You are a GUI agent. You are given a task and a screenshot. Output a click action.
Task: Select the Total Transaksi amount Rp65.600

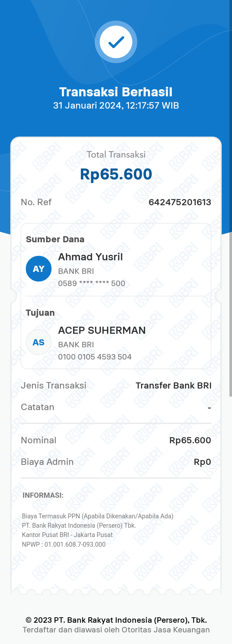tap(116, 174)
